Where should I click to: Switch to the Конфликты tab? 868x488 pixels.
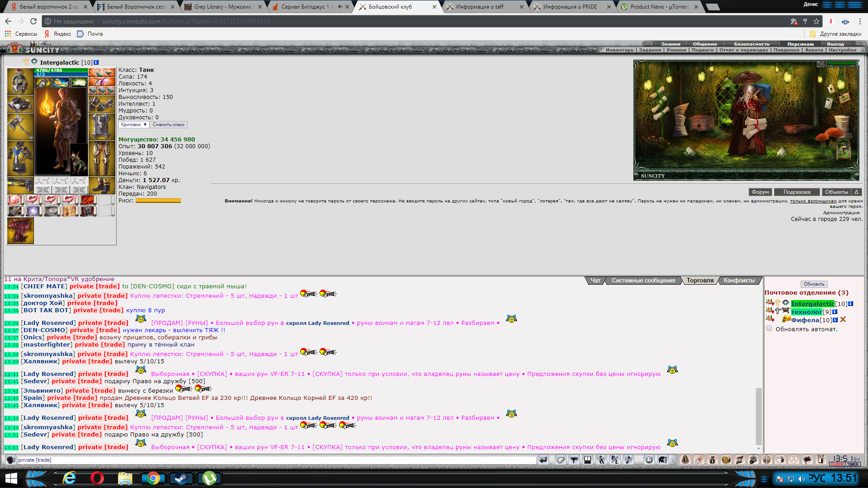point(739,281)
